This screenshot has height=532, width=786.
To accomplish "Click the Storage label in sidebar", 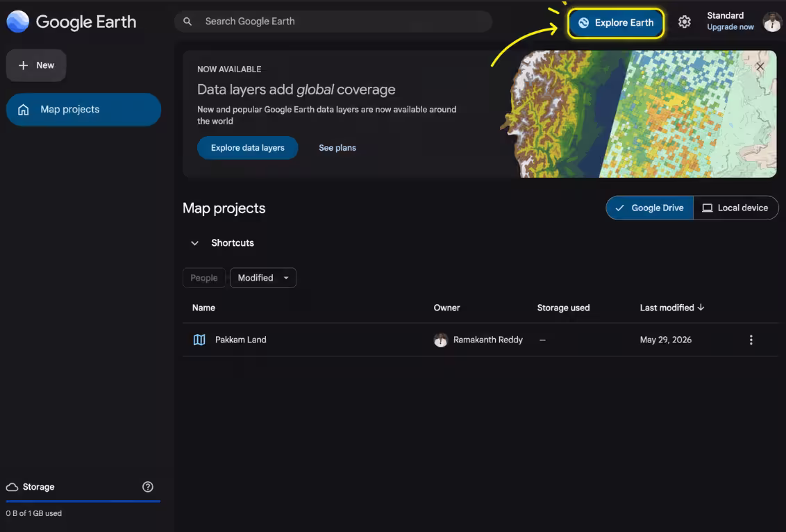I will click(39, 487).
